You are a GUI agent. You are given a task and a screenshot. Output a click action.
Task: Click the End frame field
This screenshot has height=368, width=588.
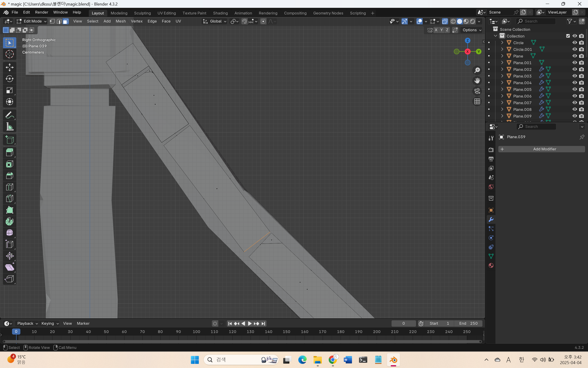469,323
